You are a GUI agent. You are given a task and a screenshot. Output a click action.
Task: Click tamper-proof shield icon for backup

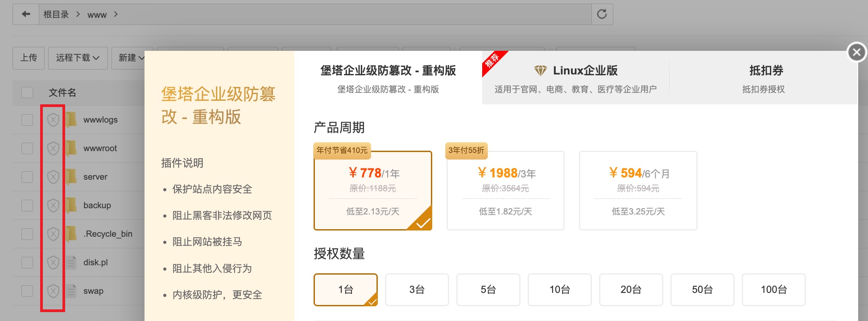pos(53,205)
